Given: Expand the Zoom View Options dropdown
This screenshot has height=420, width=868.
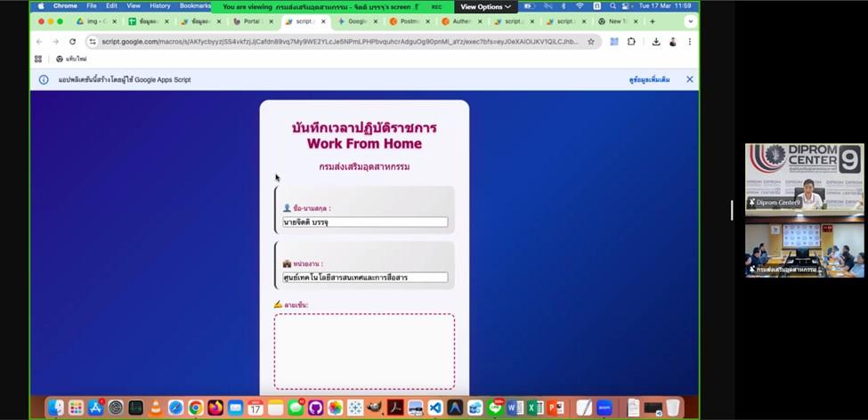Looking at the screenshot, I should click(485, 6).
